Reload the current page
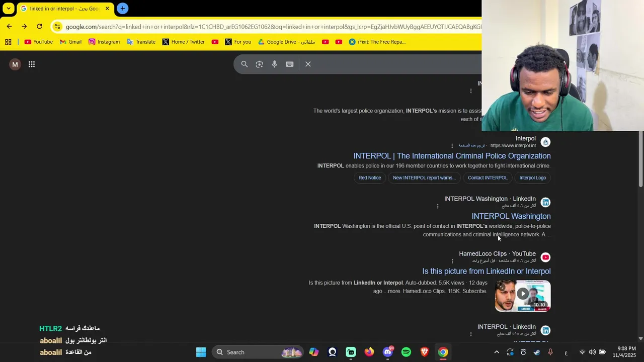This screenshot has width=644, height=362. pyautogui.click(x=39, y=27)
